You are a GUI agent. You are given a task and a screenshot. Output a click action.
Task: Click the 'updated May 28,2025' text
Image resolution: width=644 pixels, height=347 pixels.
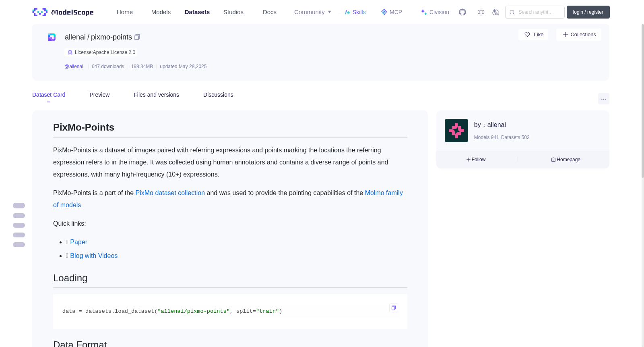(x=183, y=66)
